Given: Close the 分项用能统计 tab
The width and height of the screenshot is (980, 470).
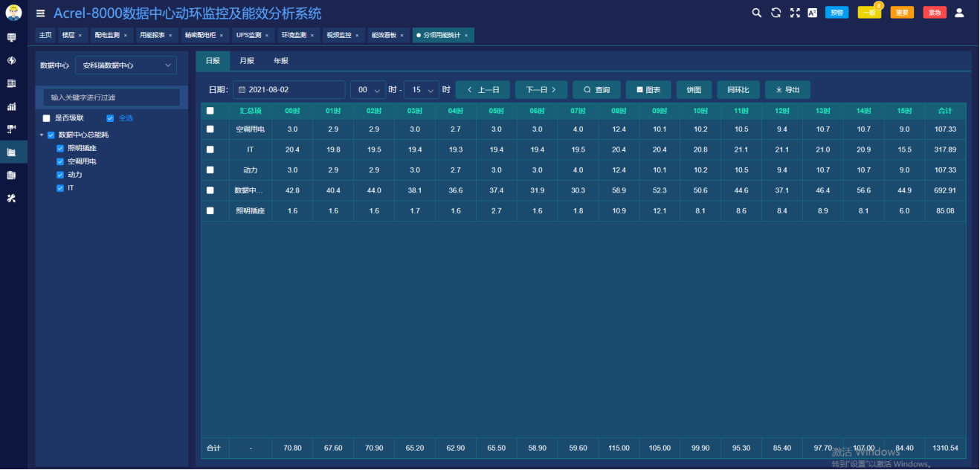Looking at the screenshot, I should [x=466, y=36].
